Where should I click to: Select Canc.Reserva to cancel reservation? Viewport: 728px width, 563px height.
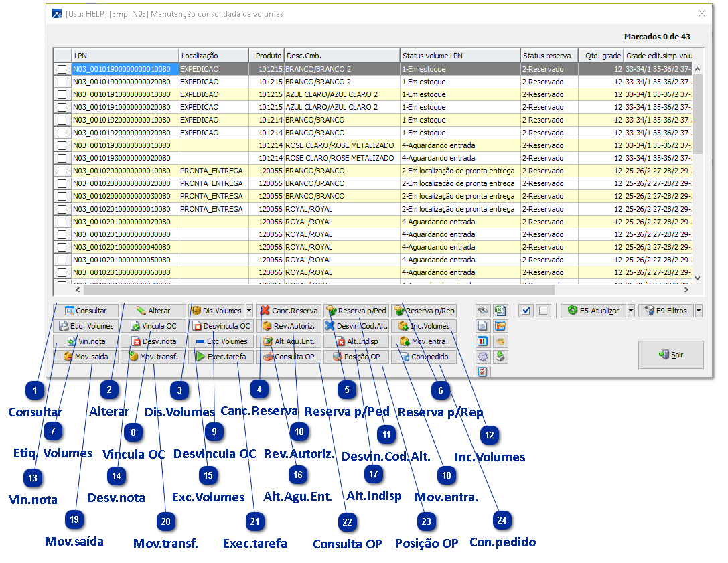(289, 311)
